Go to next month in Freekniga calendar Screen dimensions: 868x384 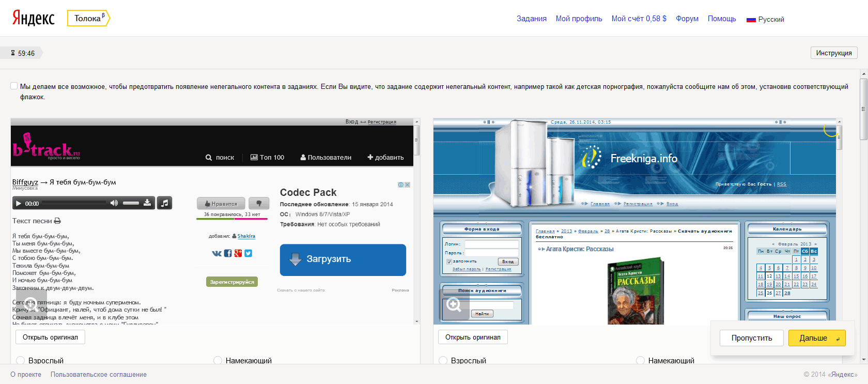coord(815,244)
